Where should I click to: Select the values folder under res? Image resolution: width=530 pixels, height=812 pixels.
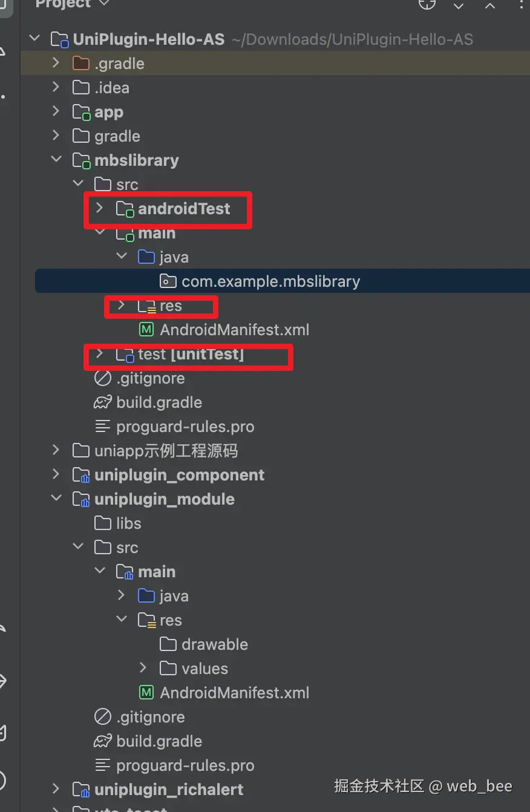204,668
